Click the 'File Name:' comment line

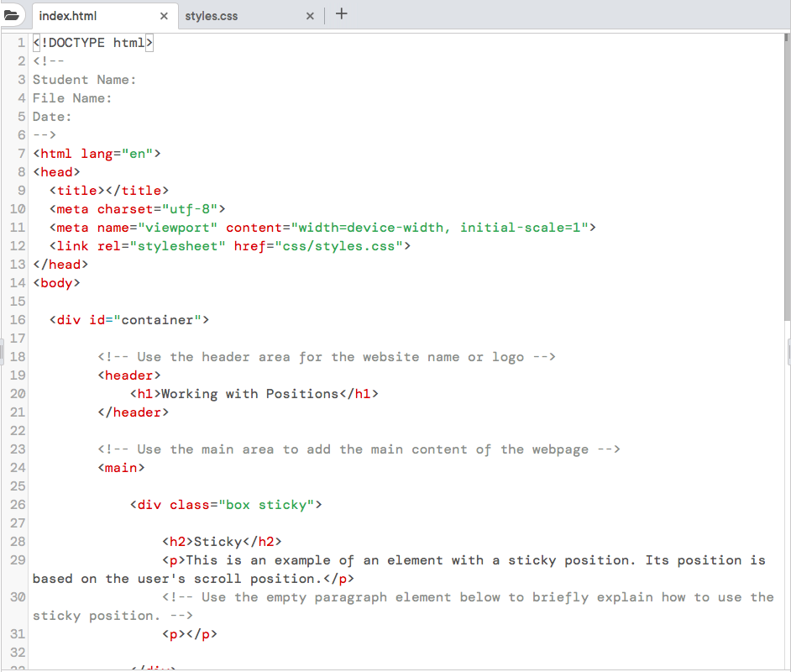[72, 98]
